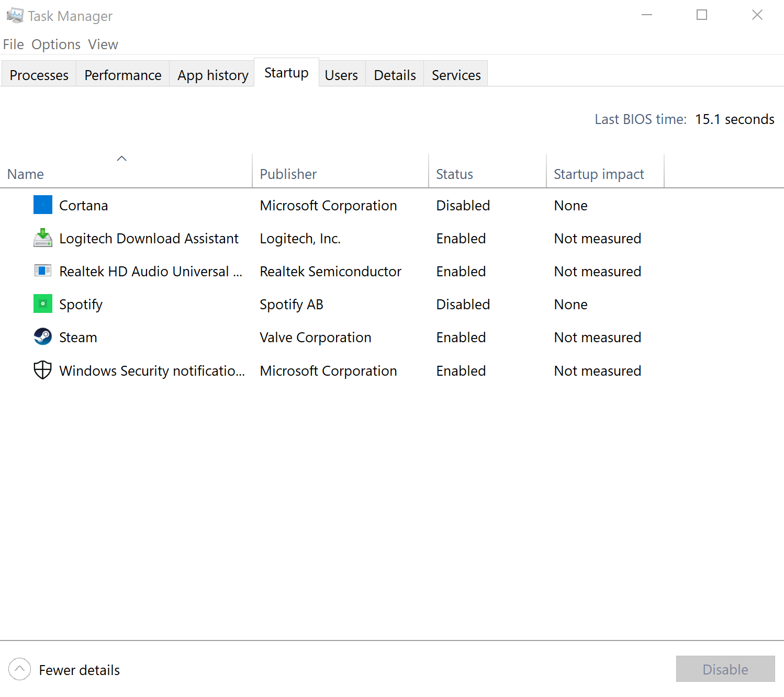Click the Task Manager title bar icon
This screenshot has width=784, height=697.
[x=15, y=16]
